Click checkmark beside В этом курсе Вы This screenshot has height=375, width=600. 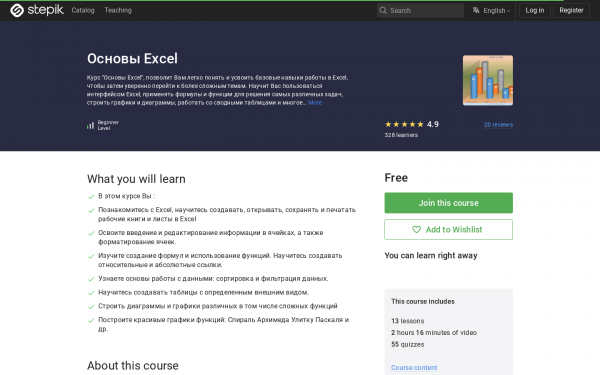click(91, 197)
